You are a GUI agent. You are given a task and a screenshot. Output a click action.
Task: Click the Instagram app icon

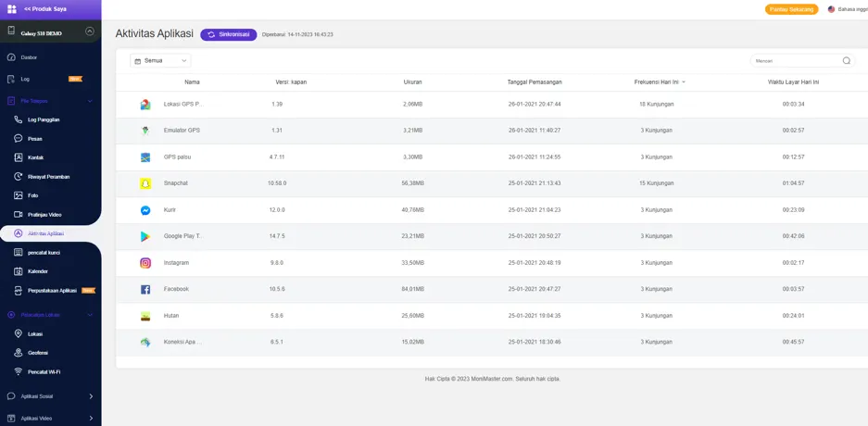click(x=145, y=263)
